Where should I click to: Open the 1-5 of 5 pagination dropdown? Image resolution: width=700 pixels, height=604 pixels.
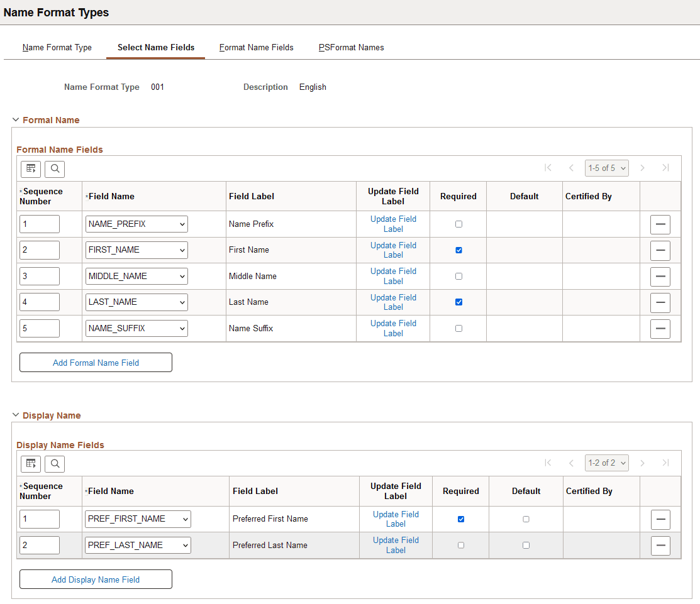606,168
